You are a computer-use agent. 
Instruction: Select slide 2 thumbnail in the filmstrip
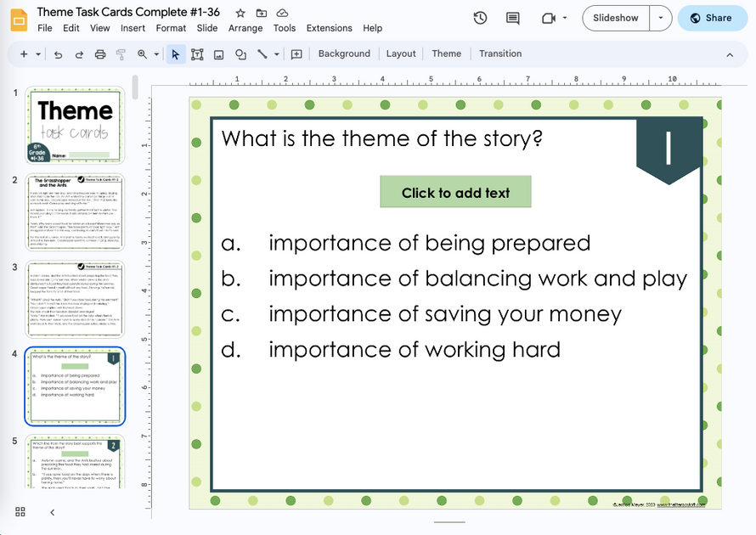click(75, 211)
